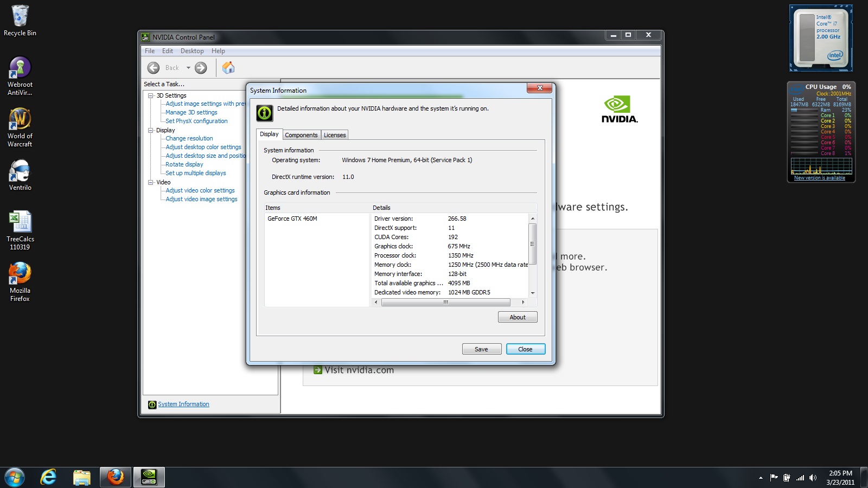Select Rotate display task
The image size is (868, 488).
184,164
